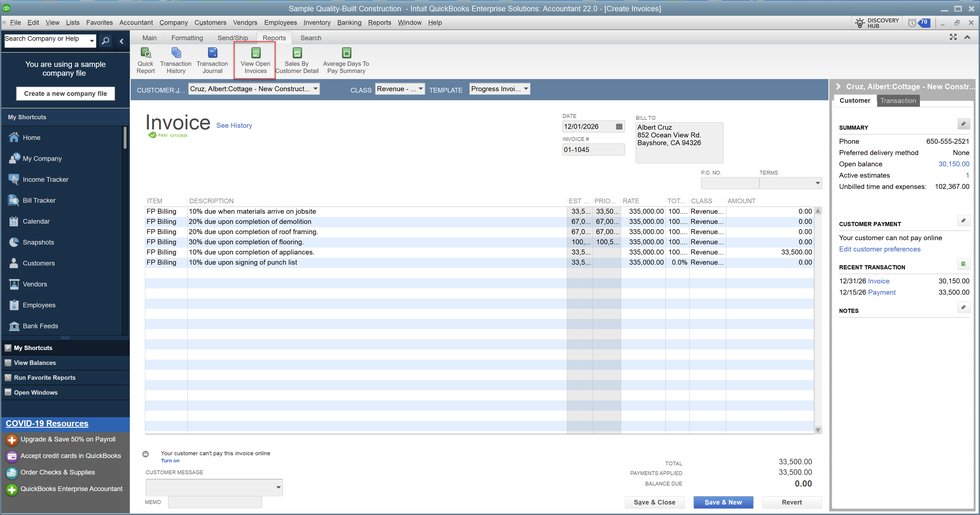This screenshot has height=515, width=980.
Task: Expand the Customer:Job dropdown
Action: click(x=315, y=89)
